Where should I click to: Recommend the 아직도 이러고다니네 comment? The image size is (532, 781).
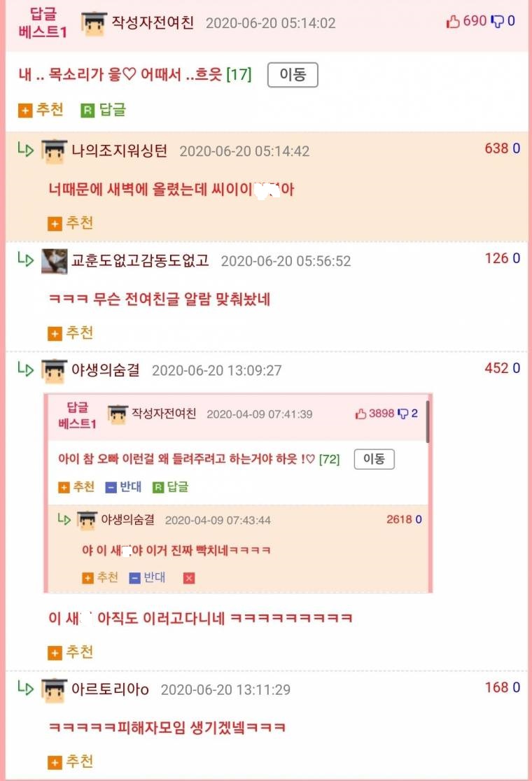[70, 652]
